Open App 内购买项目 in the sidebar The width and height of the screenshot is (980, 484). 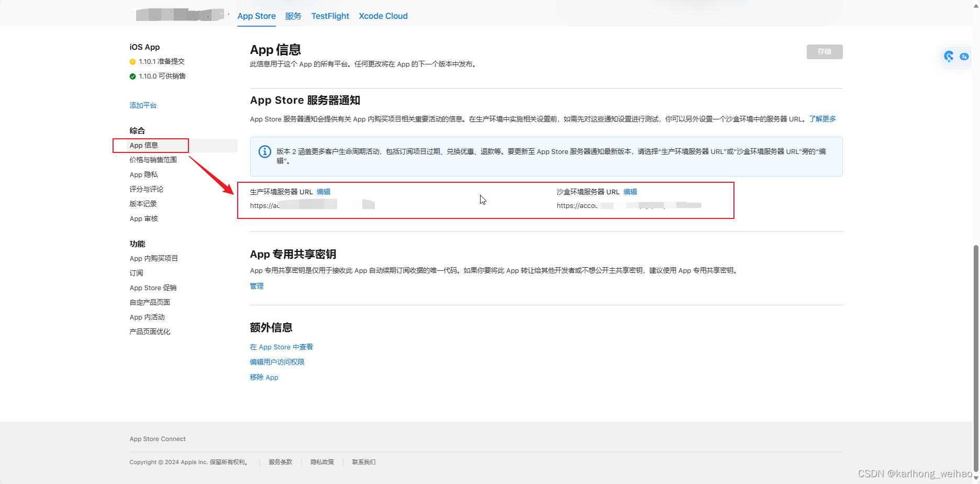point(154,258)
